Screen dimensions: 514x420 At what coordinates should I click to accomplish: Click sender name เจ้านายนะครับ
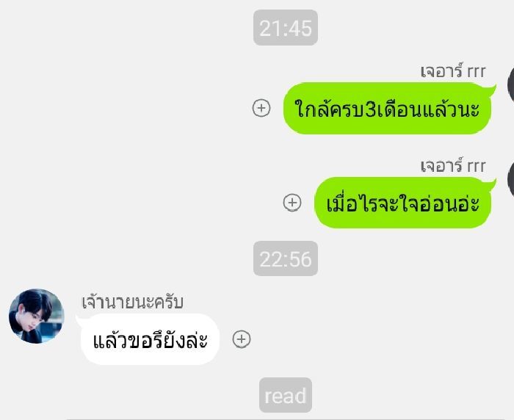pos(132,303)
